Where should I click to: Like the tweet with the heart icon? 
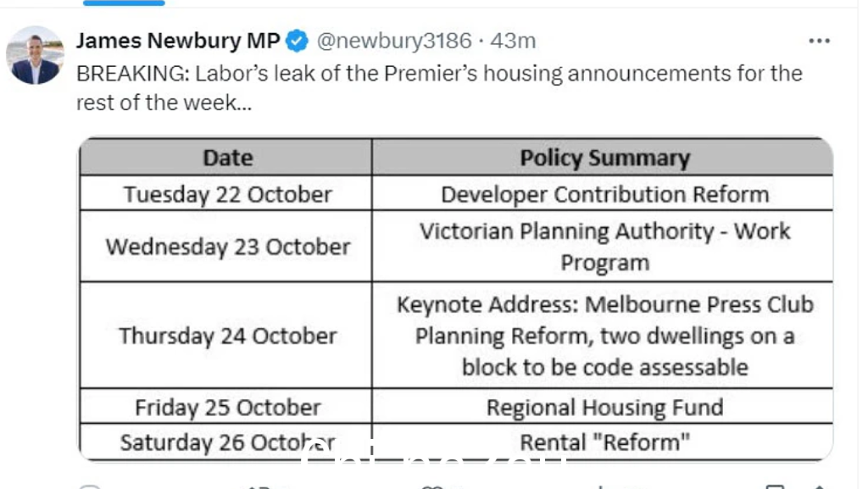[431, 486]
